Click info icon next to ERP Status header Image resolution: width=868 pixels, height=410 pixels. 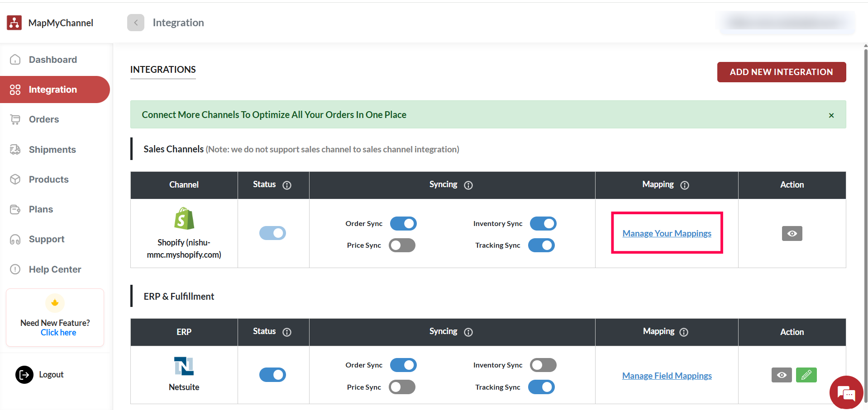pos(287,332)
